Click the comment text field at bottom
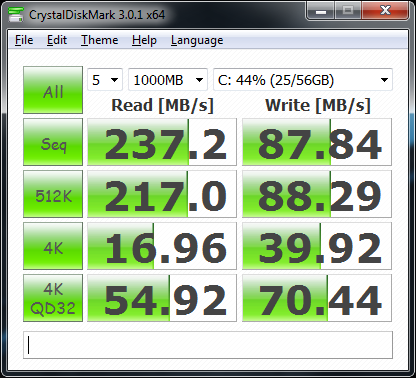Image resolution: width=416 pixels, height=378 pixels. 208,345
